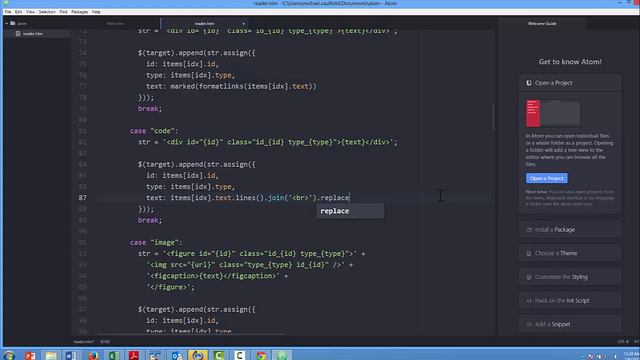
Task: Open Firefox from the taskbar
Action: click(93, 355)
